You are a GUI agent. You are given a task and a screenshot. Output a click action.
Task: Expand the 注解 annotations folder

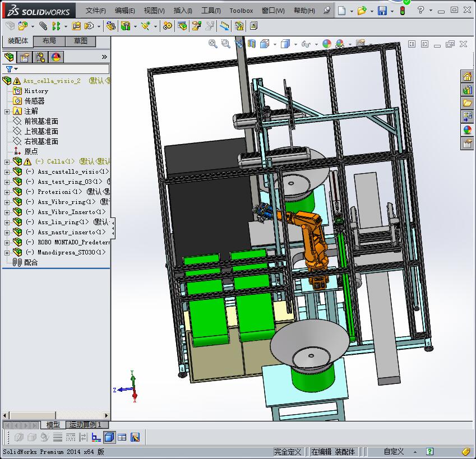pos(7,111)
